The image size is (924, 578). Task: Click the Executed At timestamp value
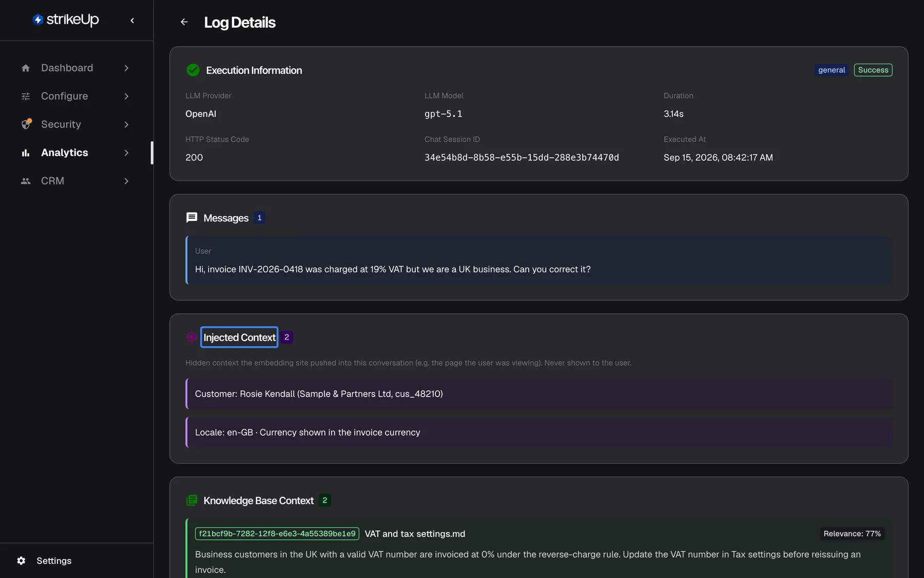coord(718,157)
